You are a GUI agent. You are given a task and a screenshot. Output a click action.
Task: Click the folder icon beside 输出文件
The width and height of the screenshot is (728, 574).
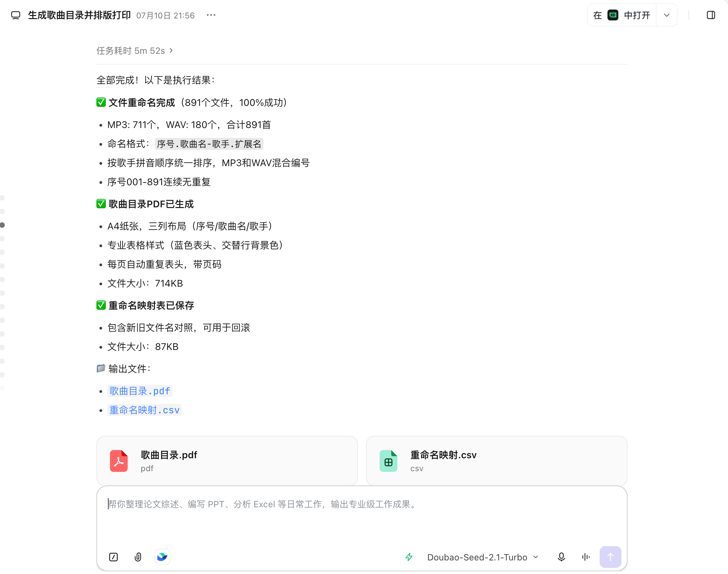tap(101, 368)
